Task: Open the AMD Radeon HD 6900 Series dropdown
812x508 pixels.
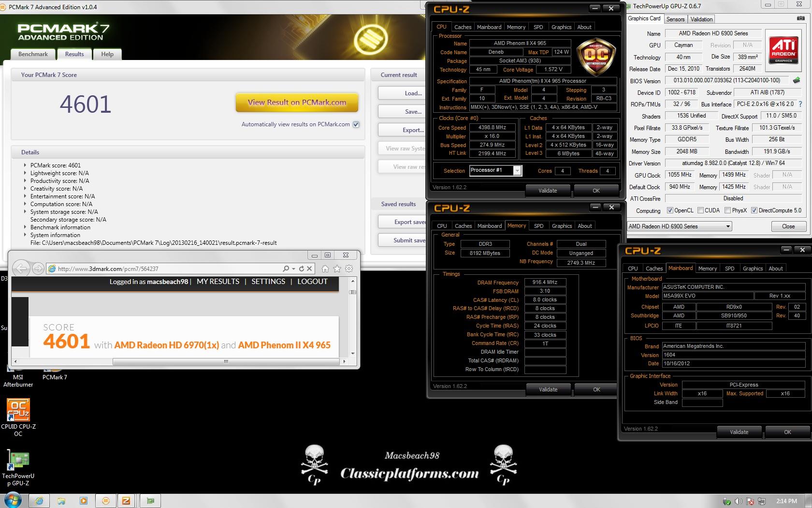Action: 680,226
